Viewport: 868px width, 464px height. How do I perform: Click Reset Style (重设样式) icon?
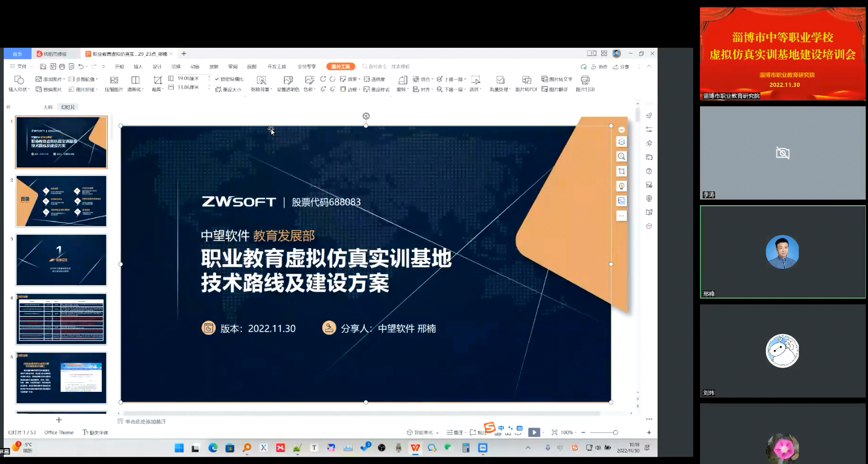[367, 89]
